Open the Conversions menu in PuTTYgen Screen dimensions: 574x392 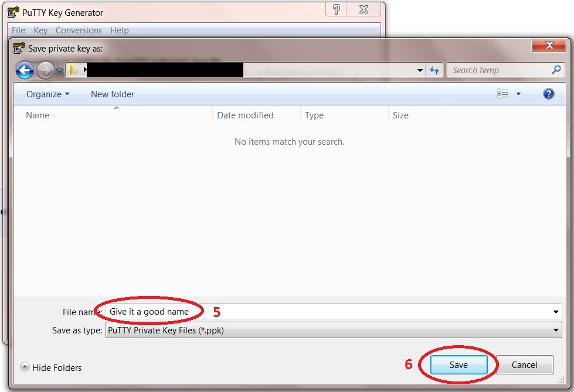pyautogui.click(x=79, y=30)
